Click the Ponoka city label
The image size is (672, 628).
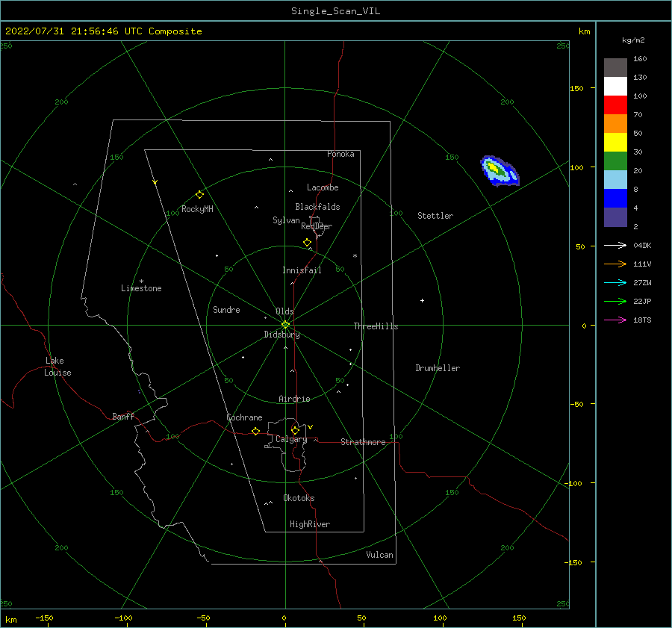340,154
